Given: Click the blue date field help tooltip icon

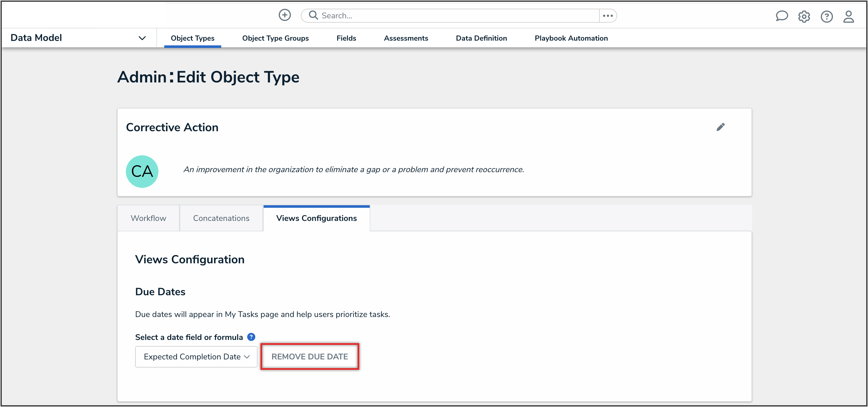Looking at the screenshot, I should [251, 337].
